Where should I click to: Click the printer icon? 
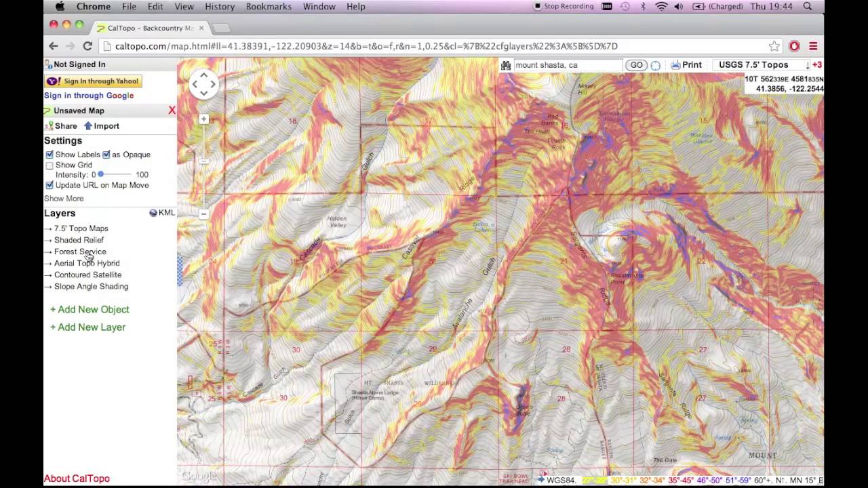(x=675, y=65)
